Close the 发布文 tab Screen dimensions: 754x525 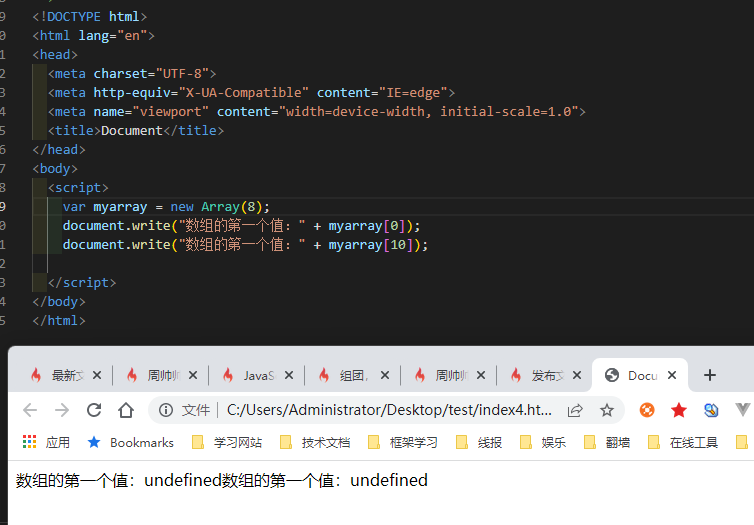point(577,375)
